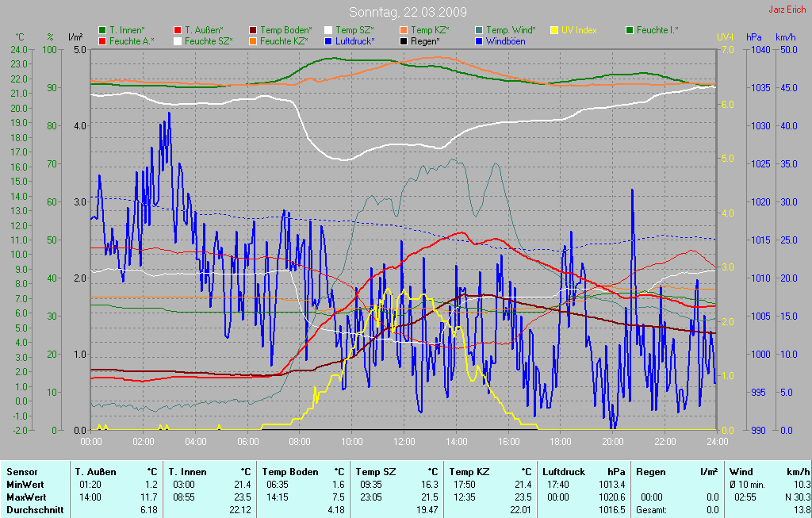Select the 'Regen*' legend label

426,41
